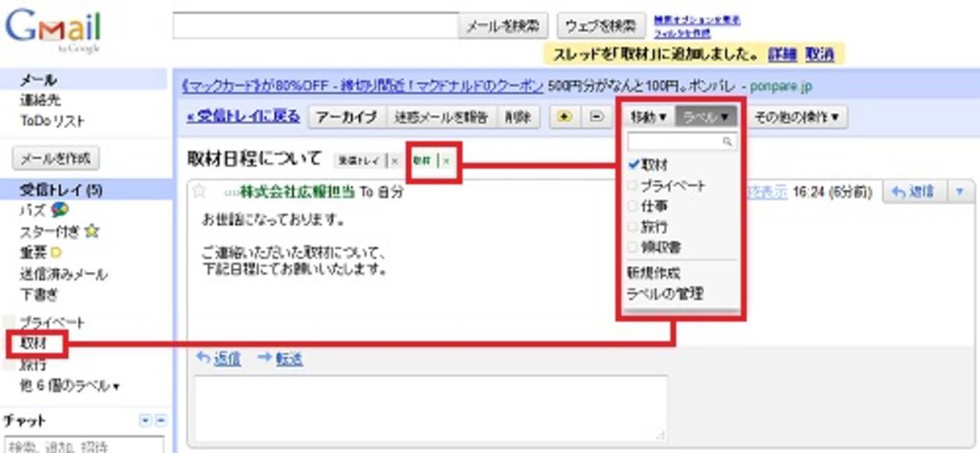Screen dimensions: 980x453
Task: Click 取消 undo link in notification
Action: (819, 54)
